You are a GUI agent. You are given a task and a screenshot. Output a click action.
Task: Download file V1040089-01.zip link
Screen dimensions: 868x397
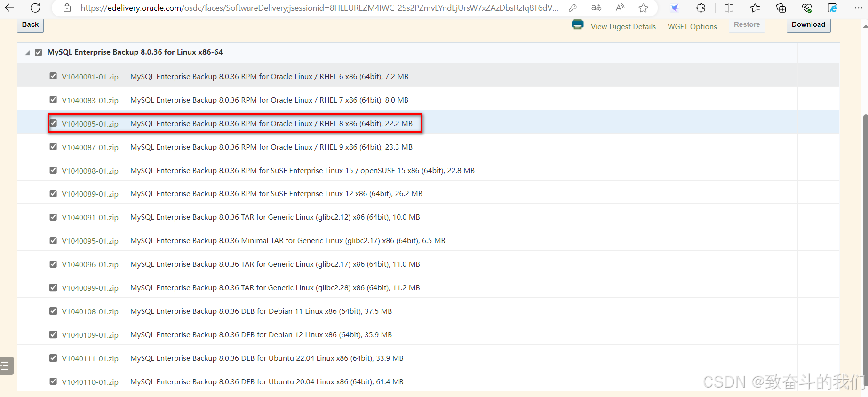[x=90, y=194]
